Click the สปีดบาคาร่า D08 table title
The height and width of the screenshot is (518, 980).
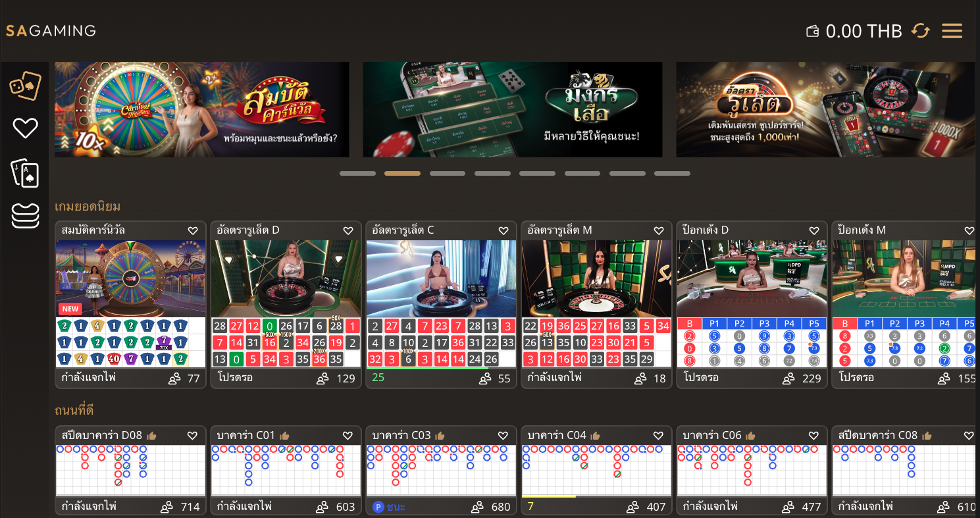102,436
